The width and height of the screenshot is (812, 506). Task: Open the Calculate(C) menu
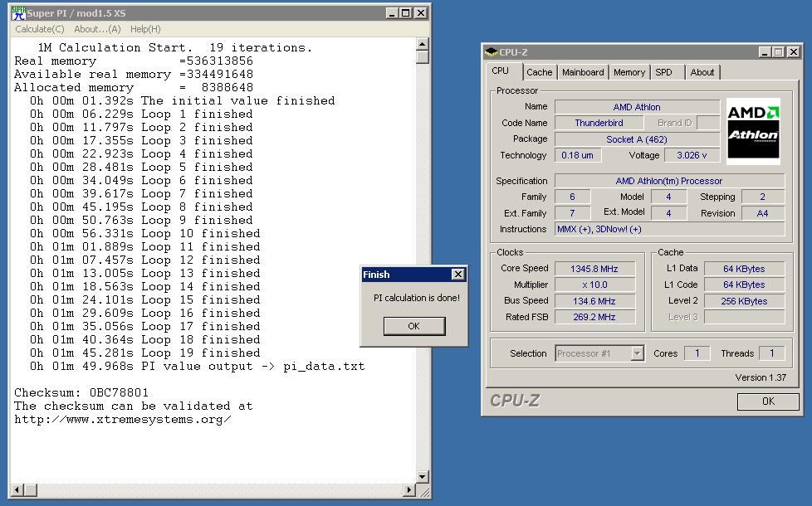click(39, 29)
